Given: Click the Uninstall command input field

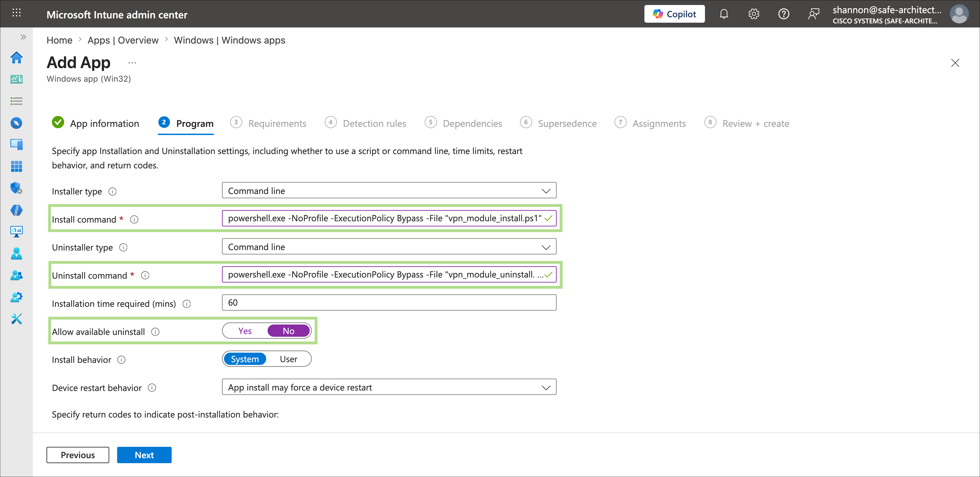Looking at the screenshot, I should (389, 275).
